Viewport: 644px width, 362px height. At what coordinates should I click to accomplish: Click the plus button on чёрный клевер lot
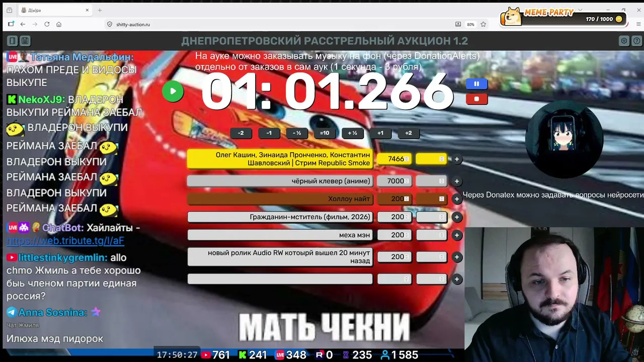457,182
